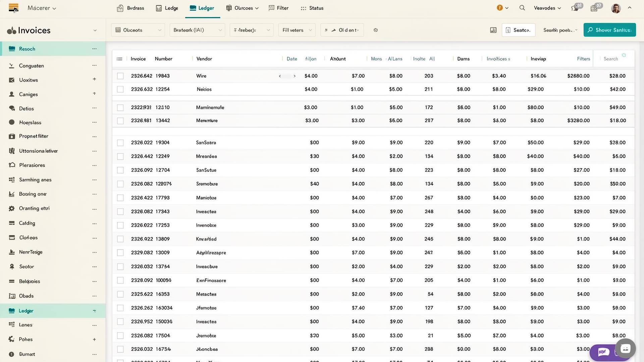Image resolution: width=644 pixels, height=362 pixels.
Task: Tick the checkbox for vendor Wire
Action: (120, 76)
